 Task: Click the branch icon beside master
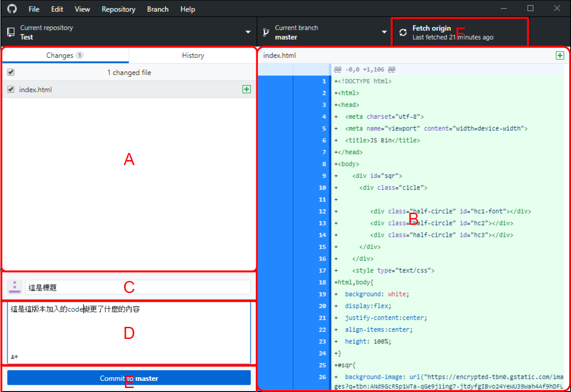coord(266,33)
